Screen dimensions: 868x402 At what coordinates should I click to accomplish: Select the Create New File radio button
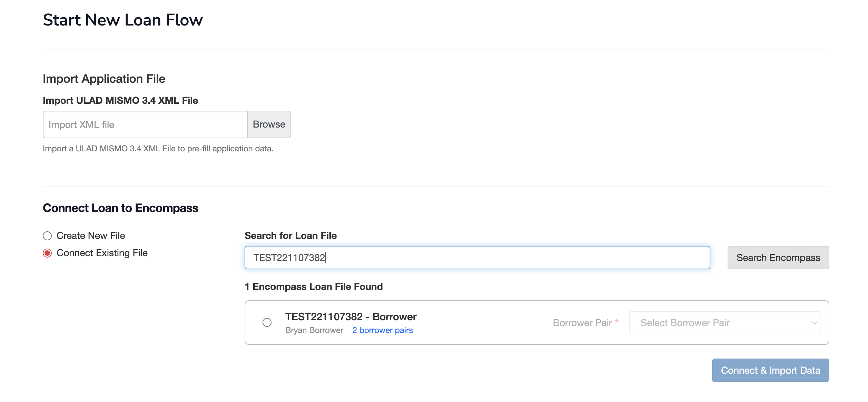click(47, 236)
